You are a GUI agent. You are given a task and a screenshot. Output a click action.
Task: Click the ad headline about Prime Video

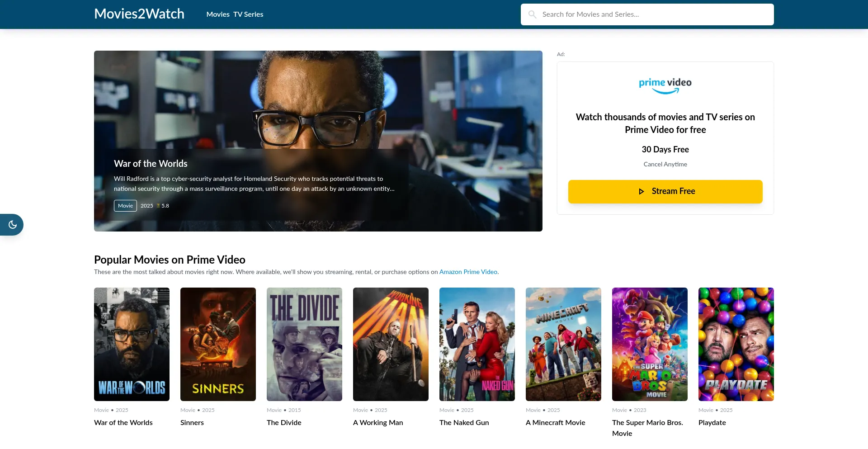tap(665, 123)
